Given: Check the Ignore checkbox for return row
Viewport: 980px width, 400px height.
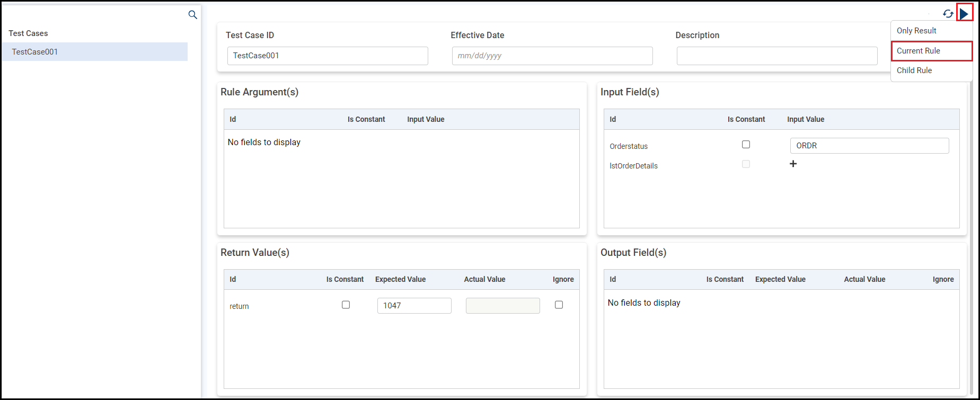Looking at the screenshot, I should point(559,305).
